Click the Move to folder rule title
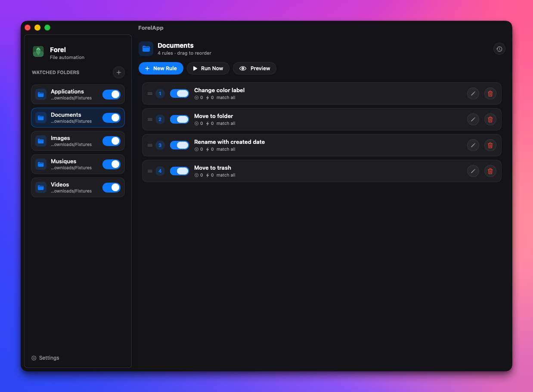The height and width of the screenshot is (392, 533). [x=214, y=116]
